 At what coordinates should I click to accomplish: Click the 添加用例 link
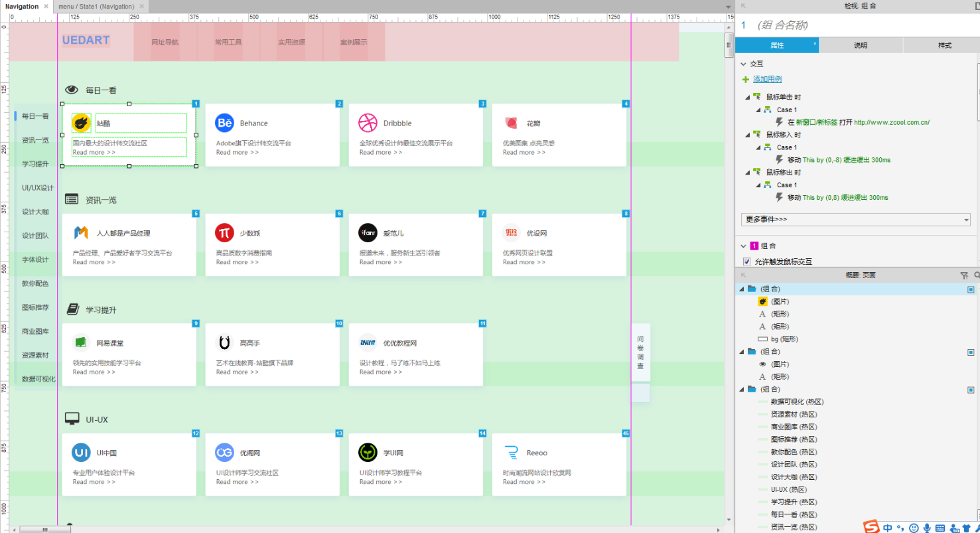click(x=767, y=79)
